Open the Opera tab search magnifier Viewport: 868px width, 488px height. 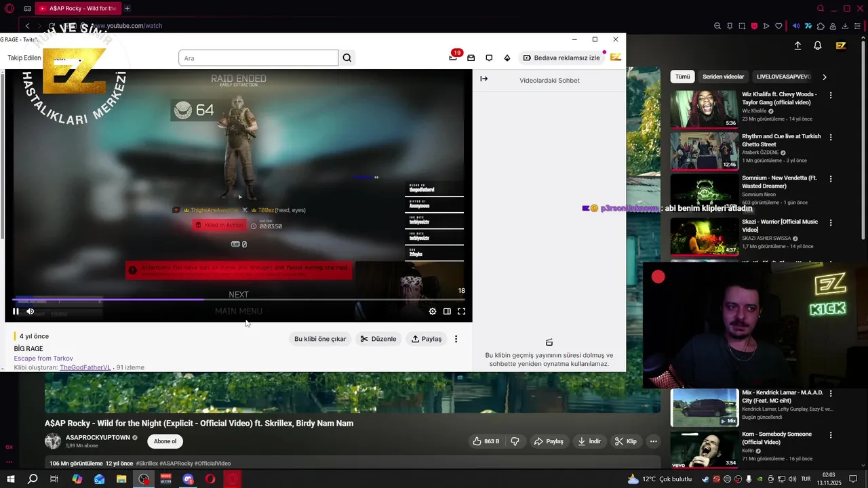tap(821, 8)
